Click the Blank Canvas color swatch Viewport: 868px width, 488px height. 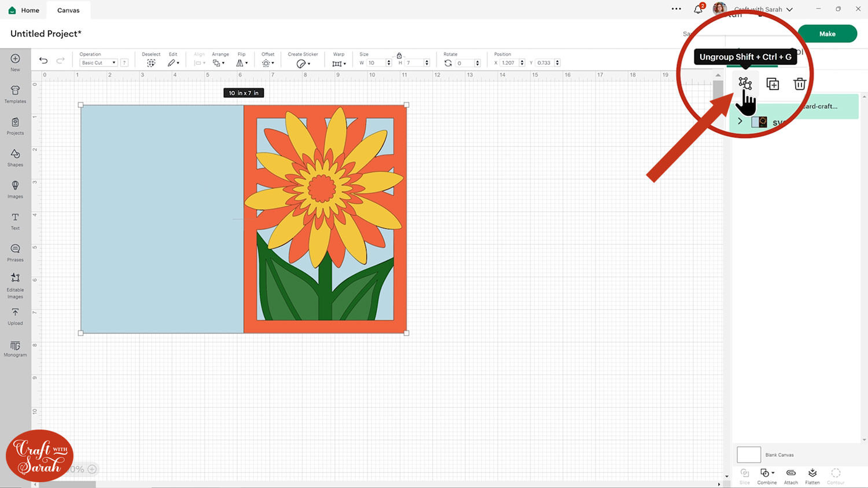748,454
